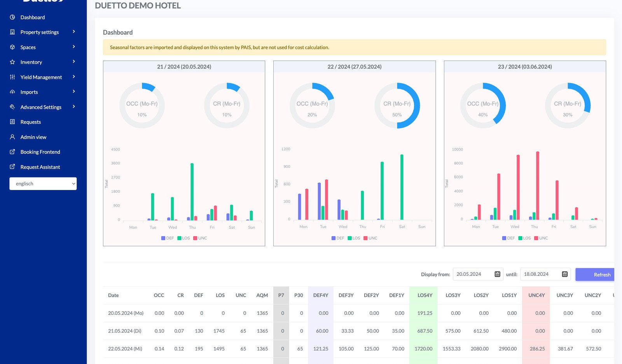Open calendar picker for until date

coord(565,274)
